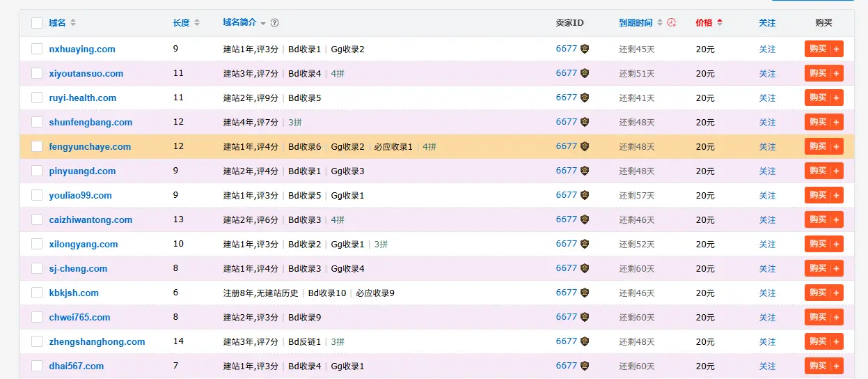Screen dimensions: 868x379
Task: Open the 域名简介 filter dropdown arrow
Action: pos(263,24)
